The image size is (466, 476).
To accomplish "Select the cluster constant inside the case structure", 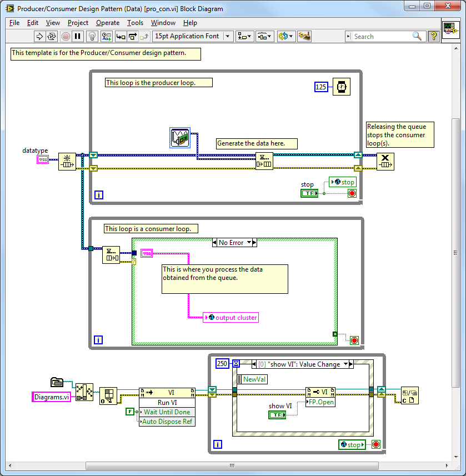I will click(147, 253).
